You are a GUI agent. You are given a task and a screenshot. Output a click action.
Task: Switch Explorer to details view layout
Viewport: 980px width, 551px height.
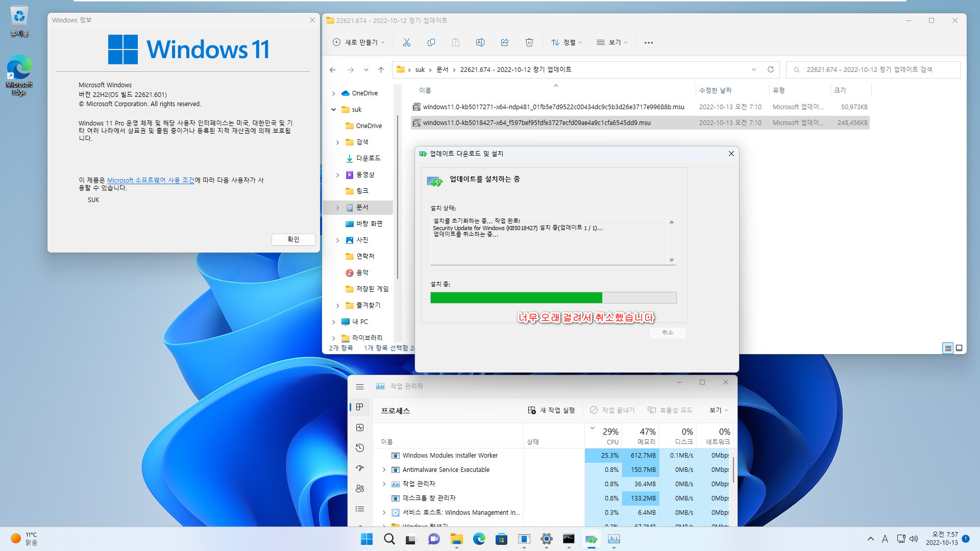point(948,348)
